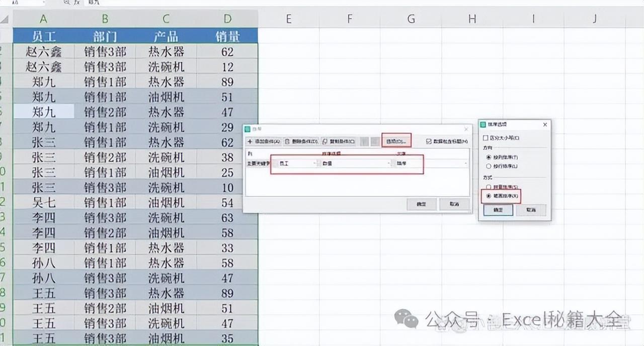Viewport: 644px width, 346px height.
Task: Select column E header
Action: click(288, 19)
